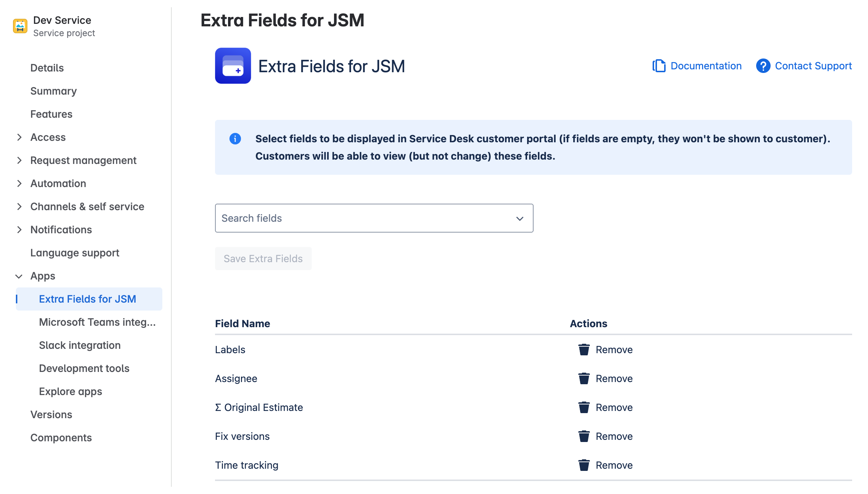Click the trash icon next to Labels
868x494 pixels.
584,350
